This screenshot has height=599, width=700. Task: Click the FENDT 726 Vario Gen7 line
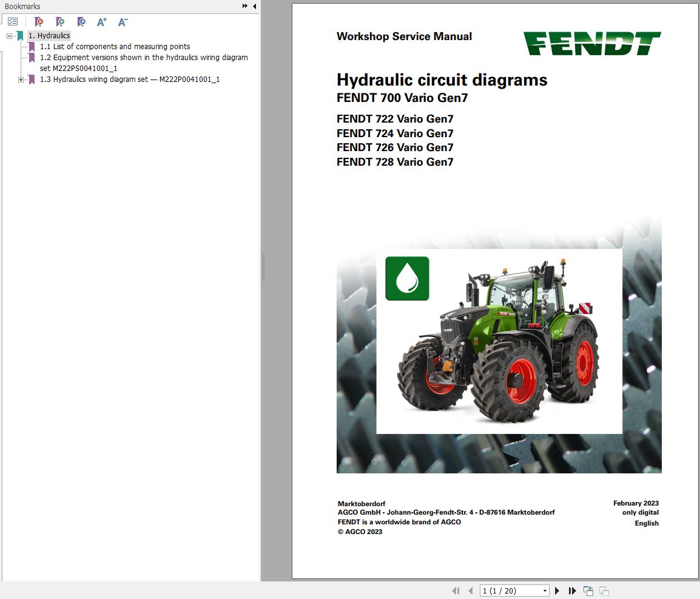click(395, 147)
